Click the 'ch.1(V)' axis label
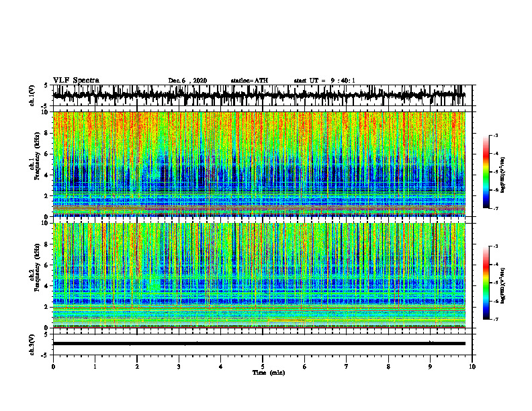532x411 pixels. [32, 95]
